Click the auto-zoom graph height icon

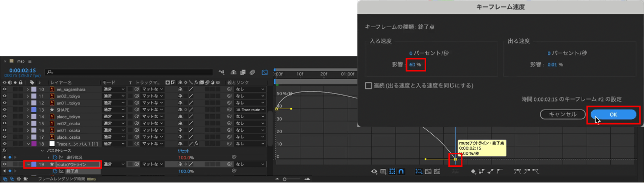click(419, 171)
